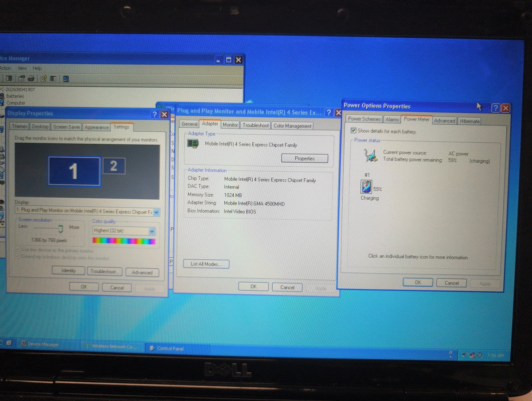Open the Action menu in Device Manager

point(6,68)
